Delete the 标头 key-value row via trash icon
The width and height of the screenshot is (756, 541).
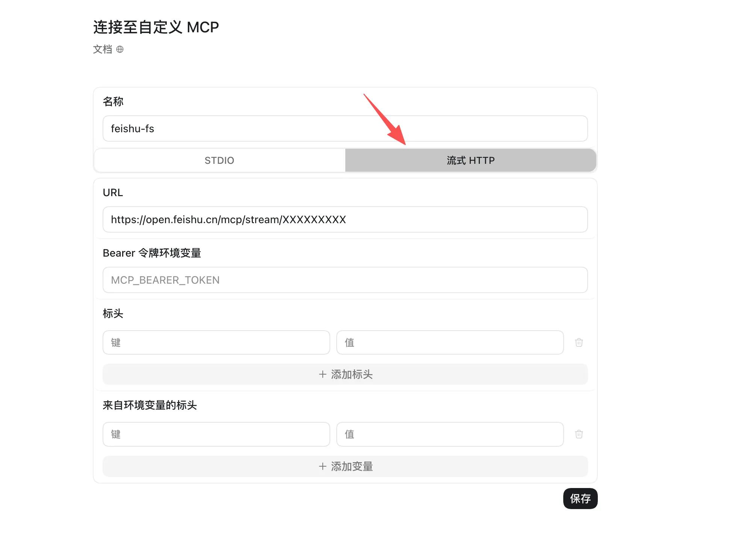579,342
